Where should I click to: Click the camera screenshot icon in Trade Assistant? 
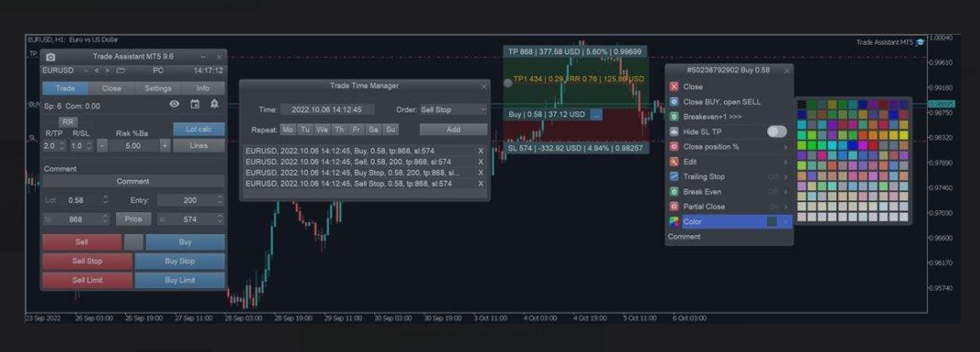point(50,57)
